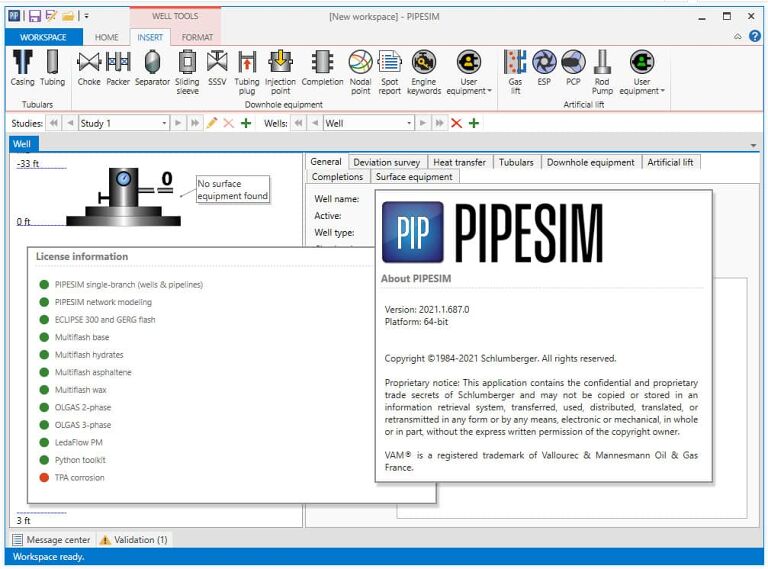
Task: Open the Deviation survey tab
Action: coord(387,162)
